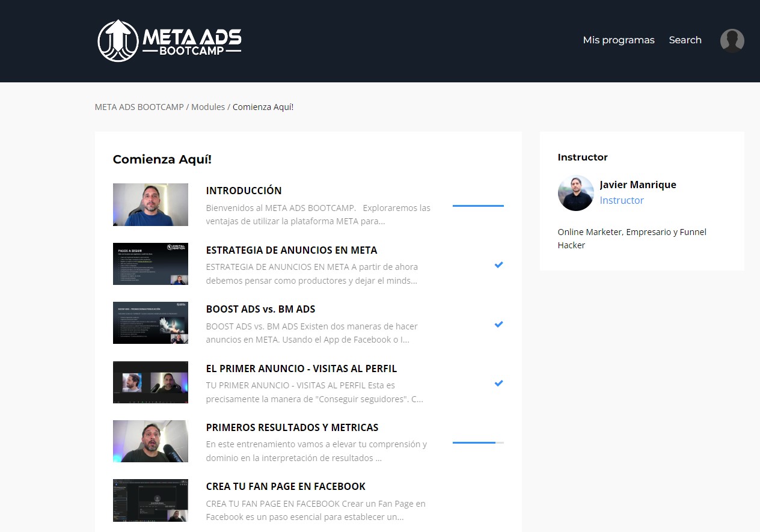Click the 'Conseguir seguidores' lesson description

[315, 392]
